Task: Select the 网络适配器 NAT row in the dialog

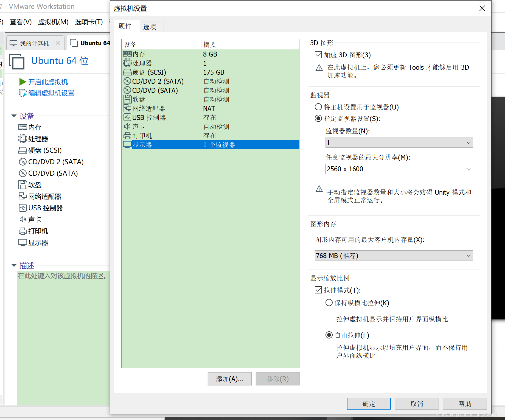Action: pyautogui.click(x=211, y=108)
